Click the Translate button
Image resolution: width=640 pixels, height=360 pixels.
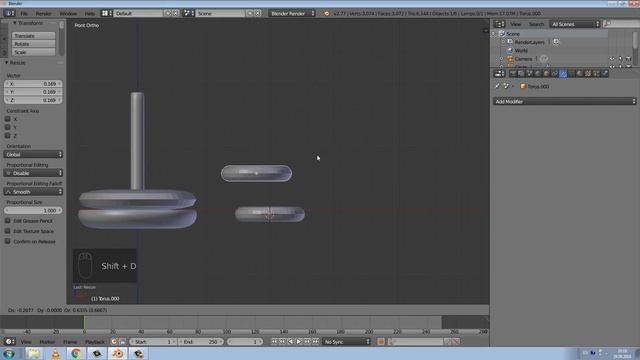click(33, 36)
